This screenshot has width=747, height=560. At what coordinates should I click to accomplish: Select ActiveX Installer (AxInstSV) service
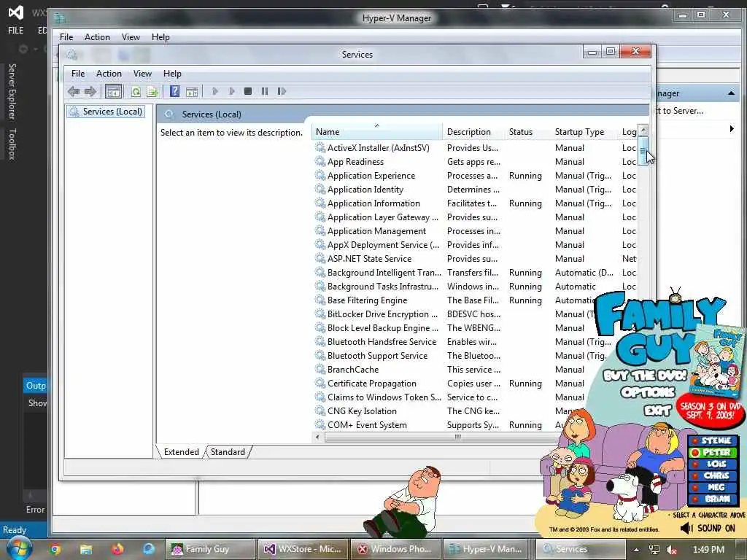point(379,148)
